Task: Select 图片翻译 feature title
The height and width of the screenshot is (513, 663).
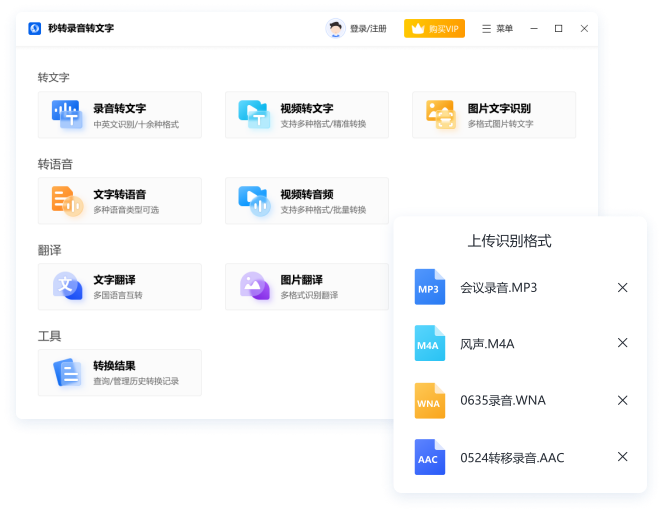Action: 301,280
